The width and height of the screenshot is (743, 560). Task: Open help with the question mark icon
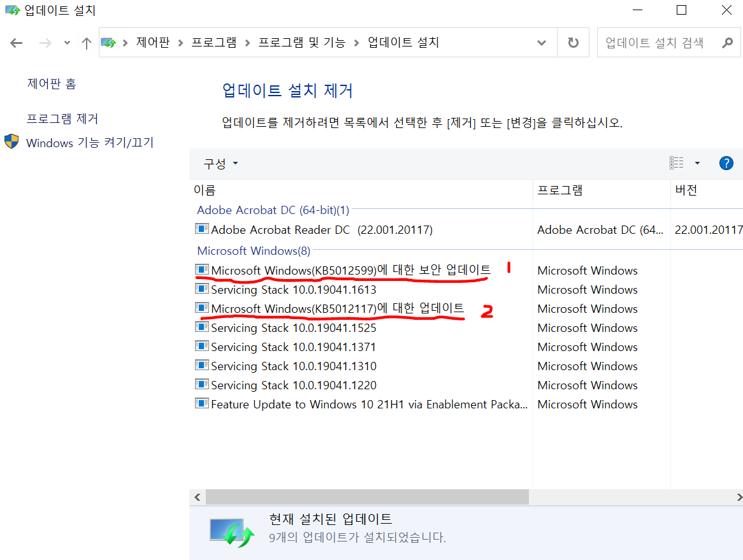726,163
